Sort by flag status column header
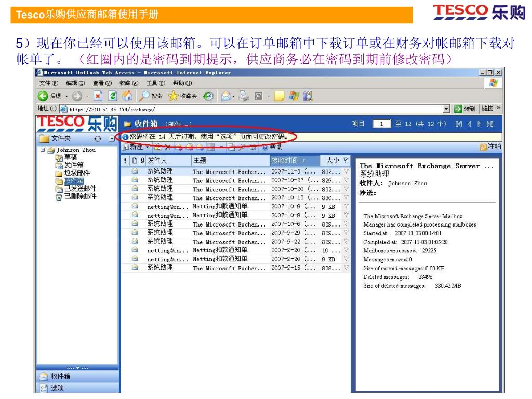The width and height of the screenshot is (532, 399). tap(345, 160)
